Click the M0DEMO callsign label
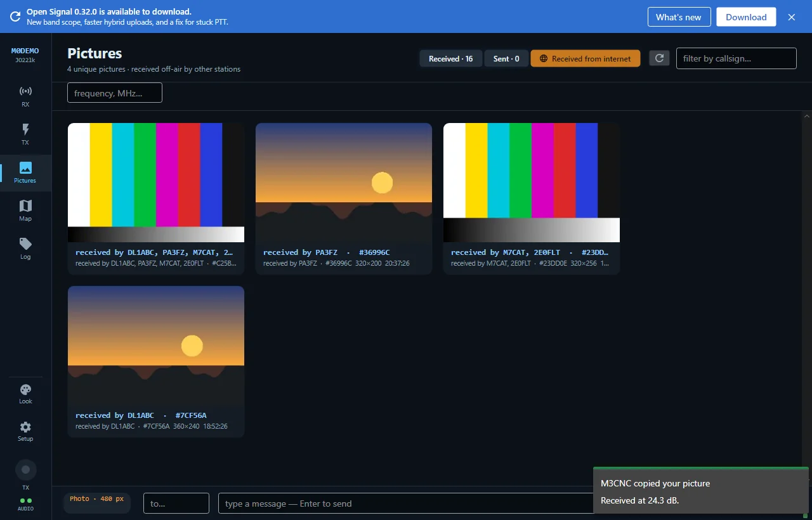Image resolution: width=812 pixels, height=520 pixels. click(x=25, y=51)
